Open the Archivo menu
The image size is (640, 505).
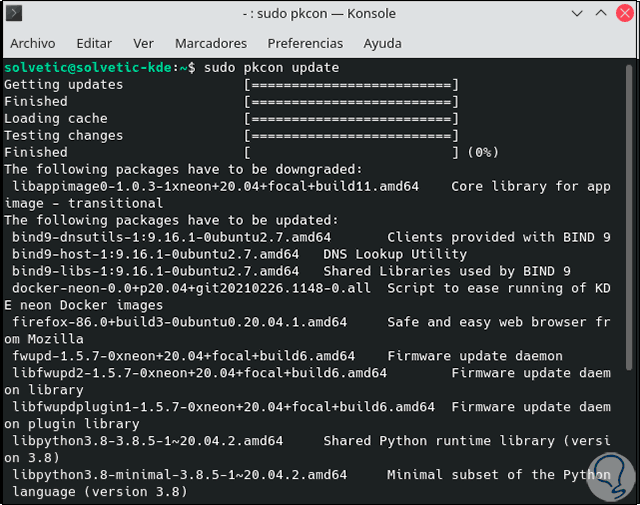(33, 44)
